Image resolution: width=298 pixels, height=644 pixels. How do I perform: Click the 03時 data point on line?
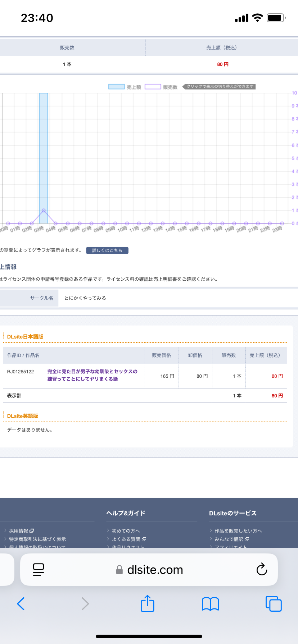click(x=44, y=211)
